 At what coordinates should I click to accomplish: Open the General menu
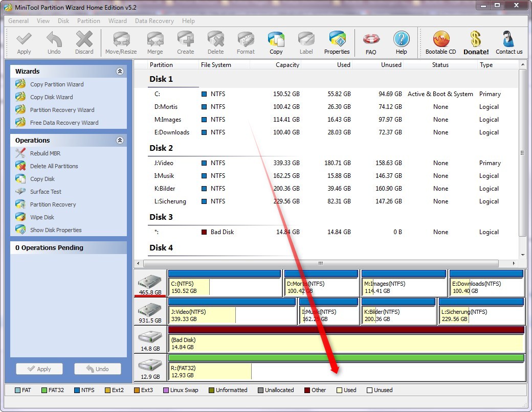point(18,20)
